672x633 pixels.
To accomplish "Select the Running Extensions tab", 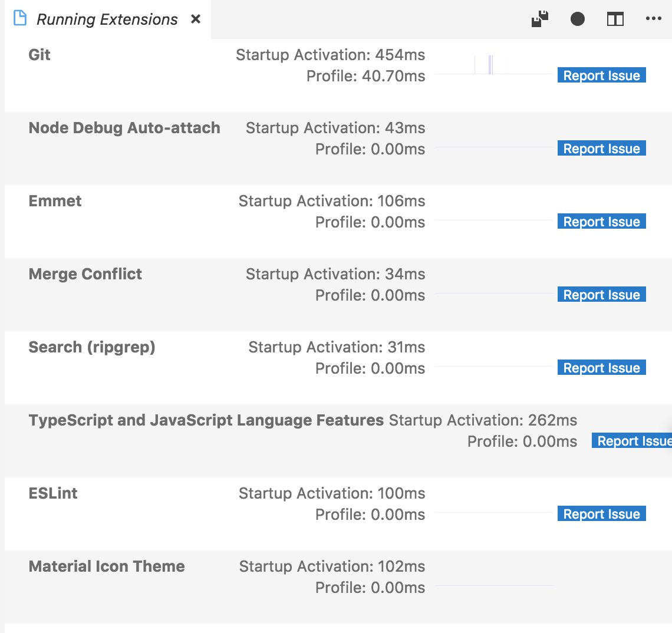I will pos(106,19).
